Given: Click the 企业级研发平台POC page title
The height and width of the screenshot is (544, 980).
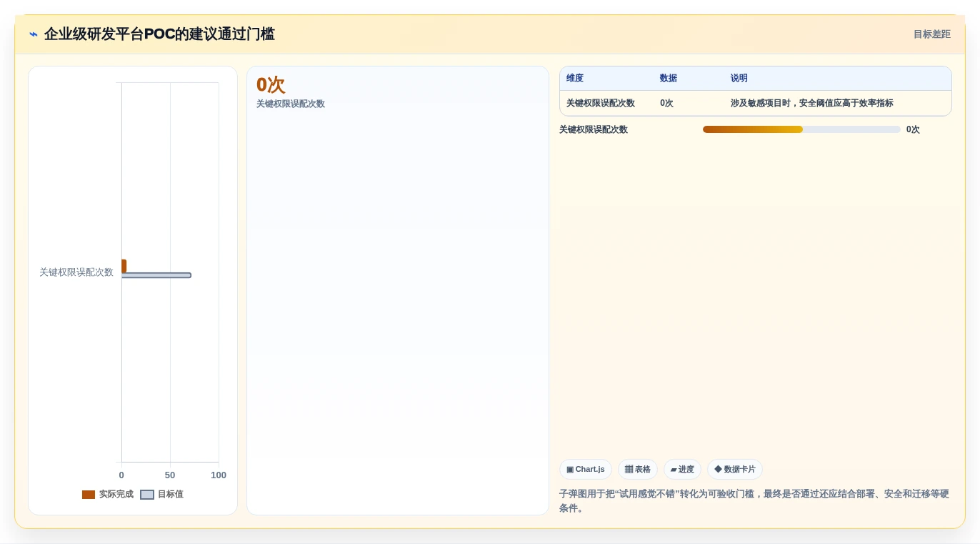Looking at the screenshot, I should [159, 34].
